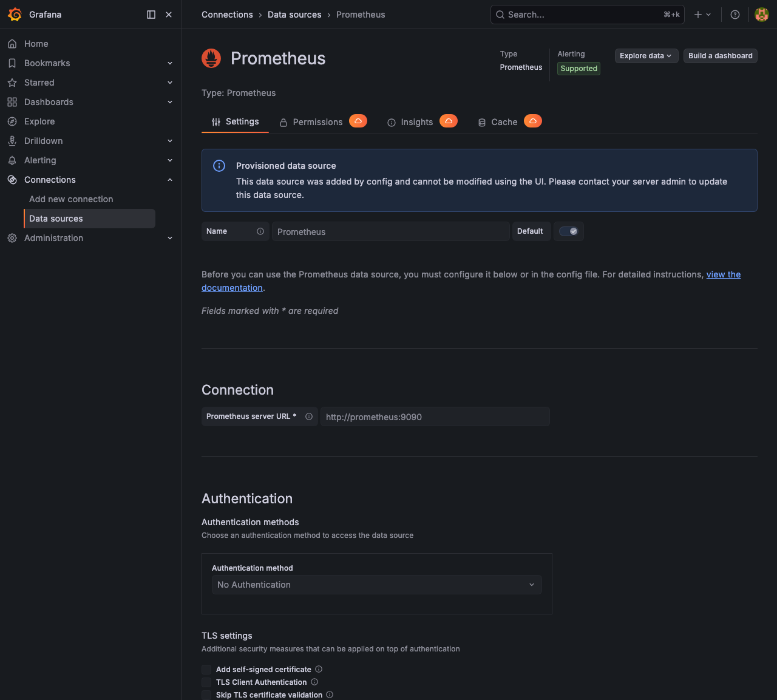
Task: Open the help question mark icon
Action: (735, 15)
